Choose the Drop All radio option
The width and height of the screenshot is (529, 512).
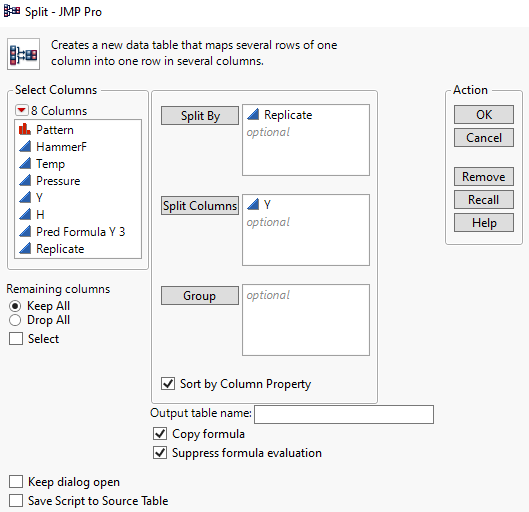15,320
